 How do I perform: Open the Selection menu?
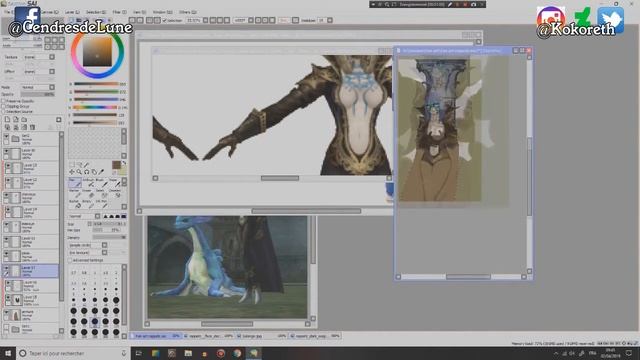96,12
